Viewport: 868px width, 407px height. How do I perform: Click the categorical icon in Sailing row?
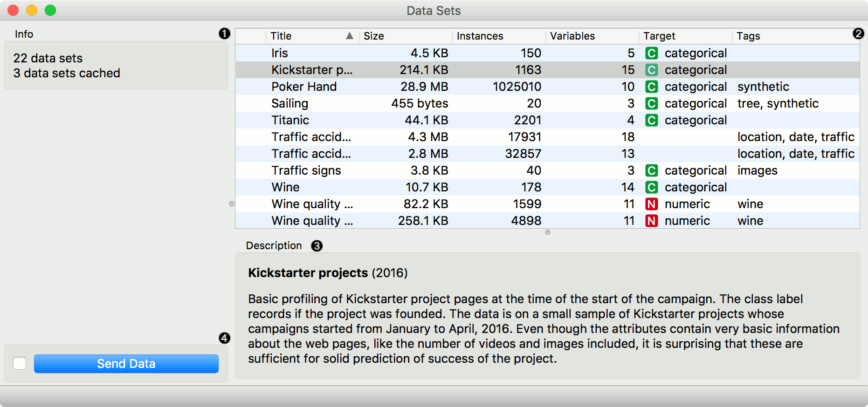tap(651, 103)
